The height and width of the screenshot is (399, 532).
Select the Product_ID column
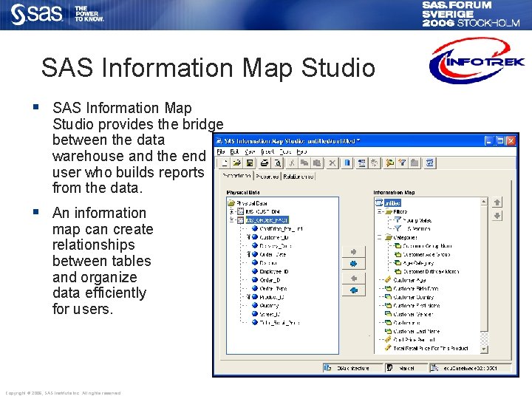tap(268, 297)
